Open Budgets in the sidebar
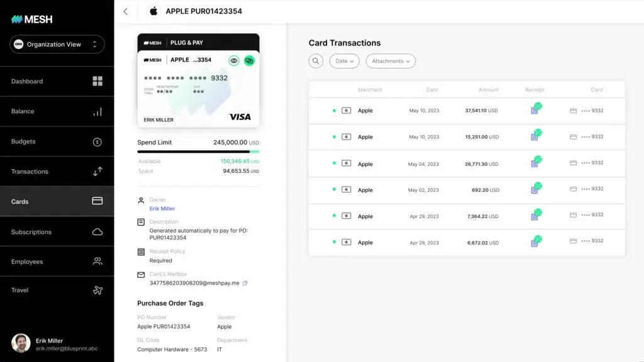 pyautogui.click(x=57, y=141)
